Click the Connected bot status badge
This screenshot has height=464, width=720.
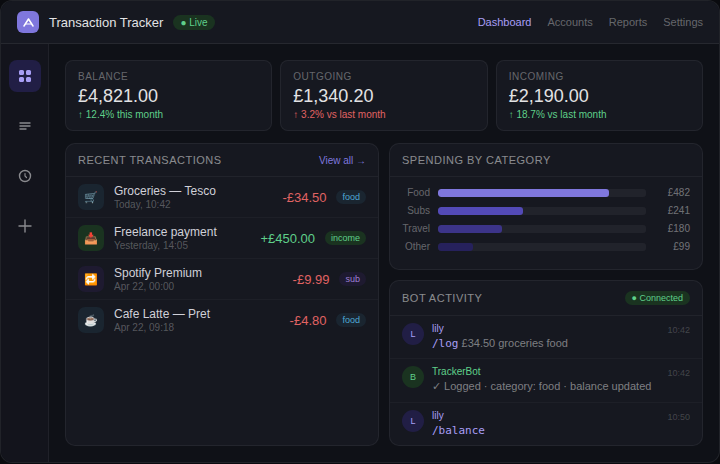(657, 298)
